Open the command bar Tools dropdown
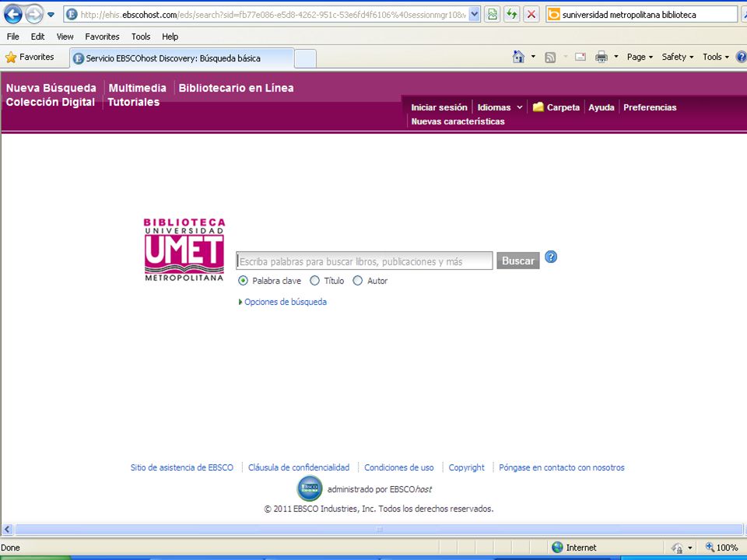The height and width of the screenshot is (560, 747). coord(716,57)
